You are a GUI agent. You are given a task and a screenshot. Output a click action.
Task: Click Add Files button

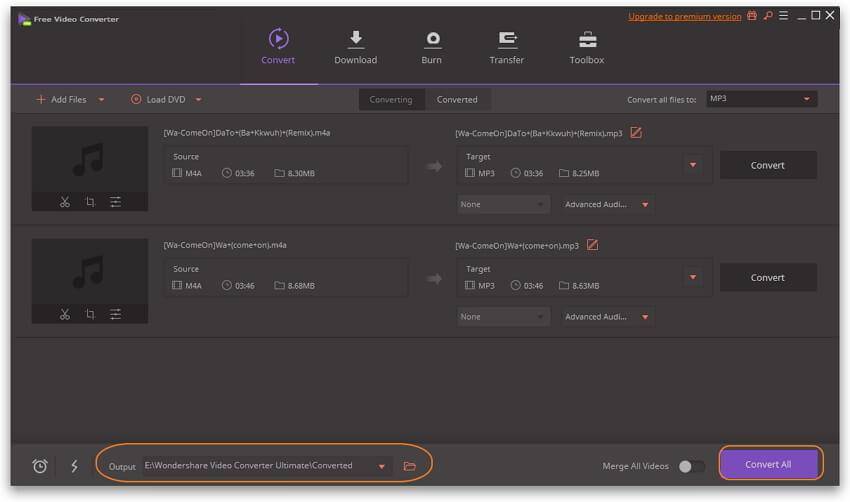pyautogui.click(x=61, y=100)
